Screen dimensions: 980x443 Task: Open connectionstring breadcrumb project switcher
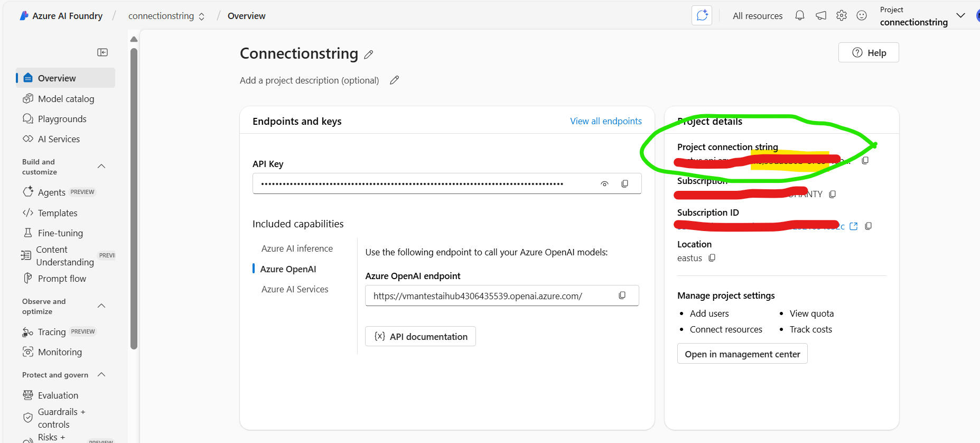click(x=166, y=16)
